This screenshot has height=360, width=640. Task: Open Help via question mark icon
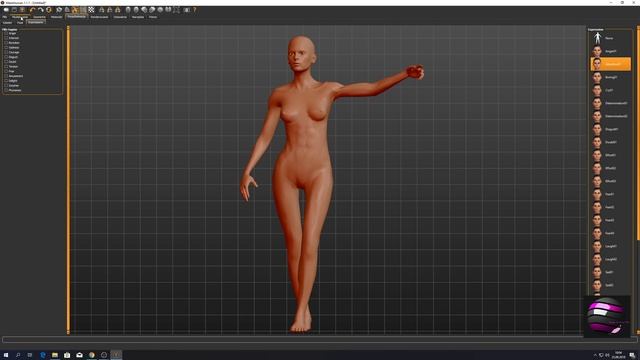tap(195, 10)
